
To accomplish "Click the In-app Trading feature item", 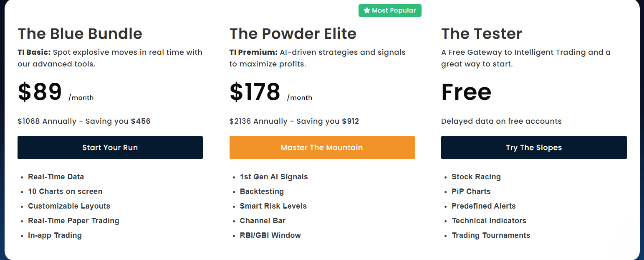I will click(x=55, y=235).
